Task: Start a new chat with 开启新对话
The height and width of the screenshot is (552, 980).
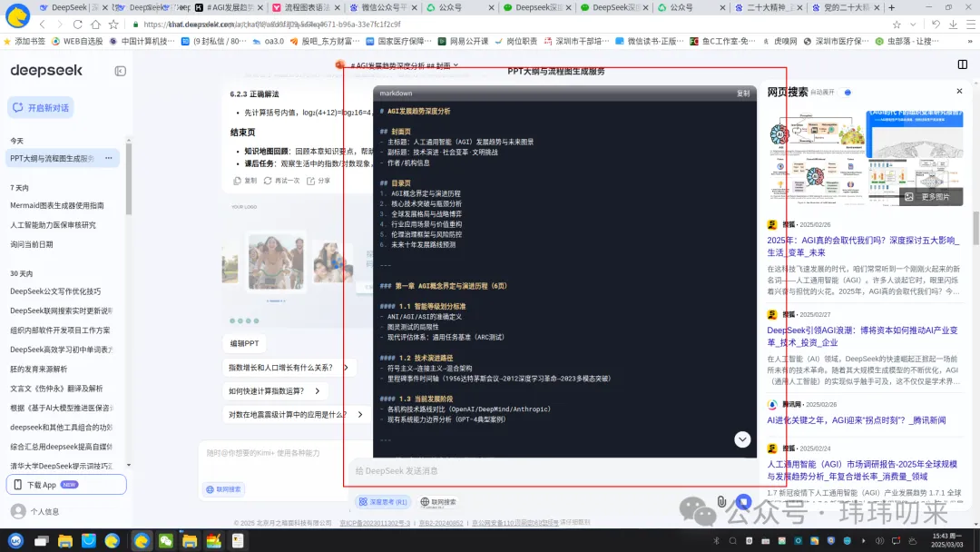Action: [41, 107]
